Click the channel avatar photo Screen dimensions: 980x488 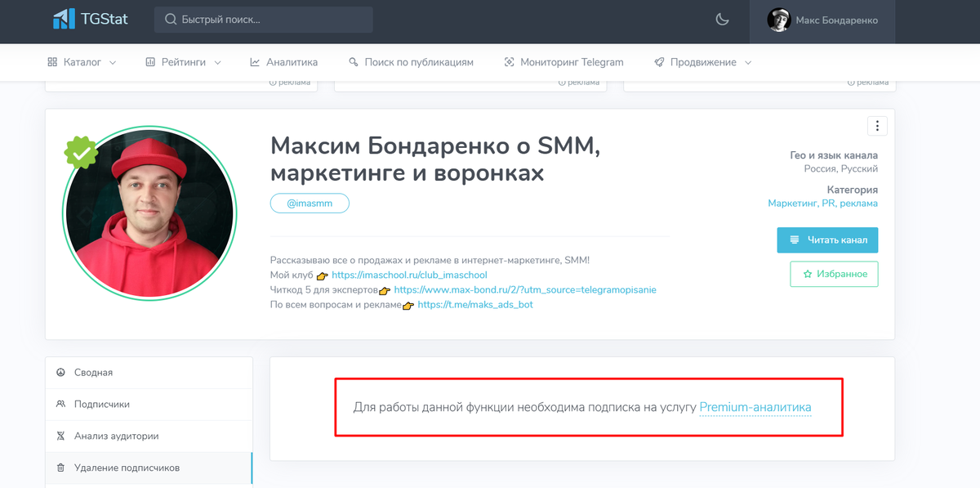[149, 213]
